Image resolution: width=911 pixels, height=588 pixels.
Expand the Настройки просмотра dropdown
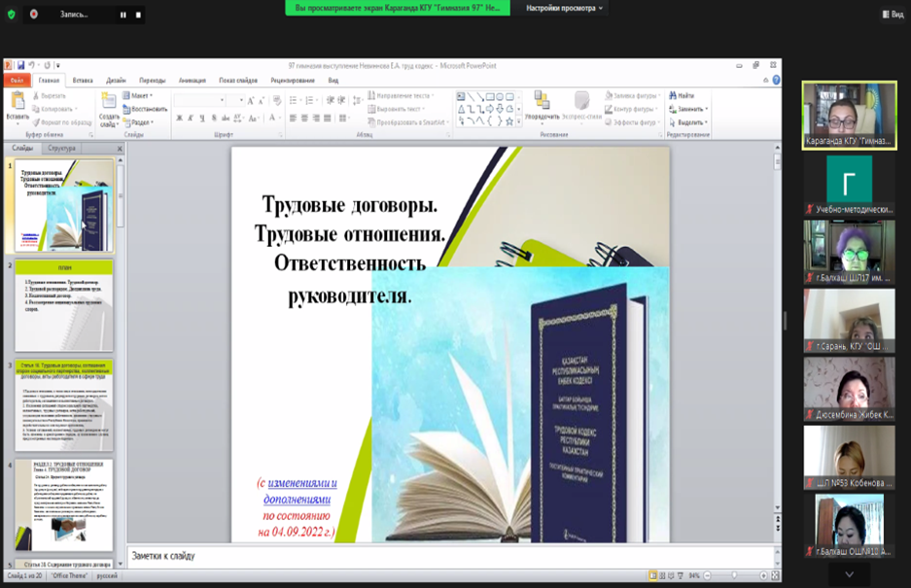pyautogui.click(x=565, y=8)
